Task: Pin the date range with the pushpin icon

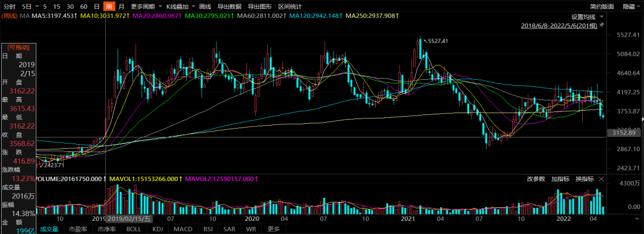Action: [602, 25]
